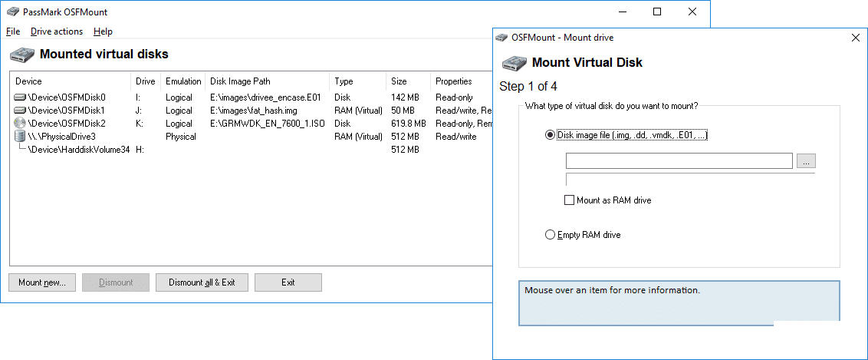868x360 pixels.
Task: Click the Mount new... button
Action: pos(42,282)
